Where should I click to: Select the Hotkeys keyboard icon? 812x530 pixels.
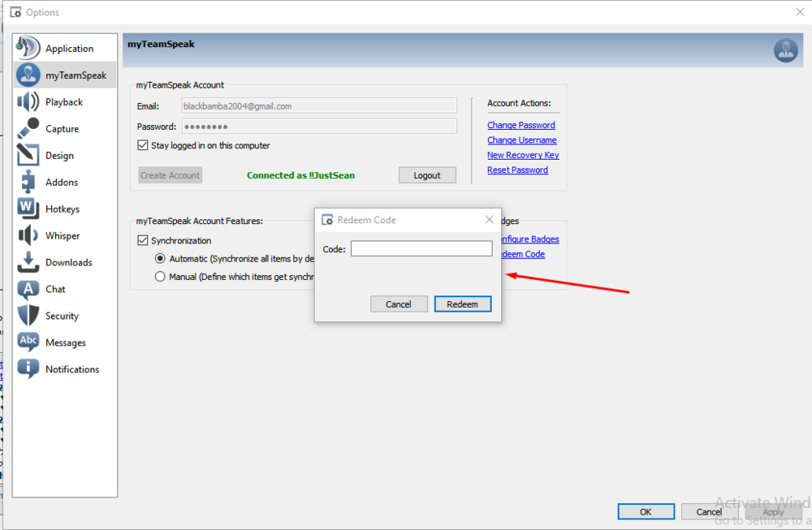click(x=28, y=209)
